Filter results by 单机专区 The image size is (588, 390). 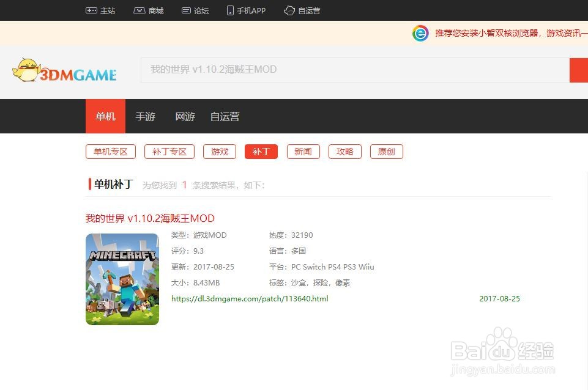(x=111, y=152)
